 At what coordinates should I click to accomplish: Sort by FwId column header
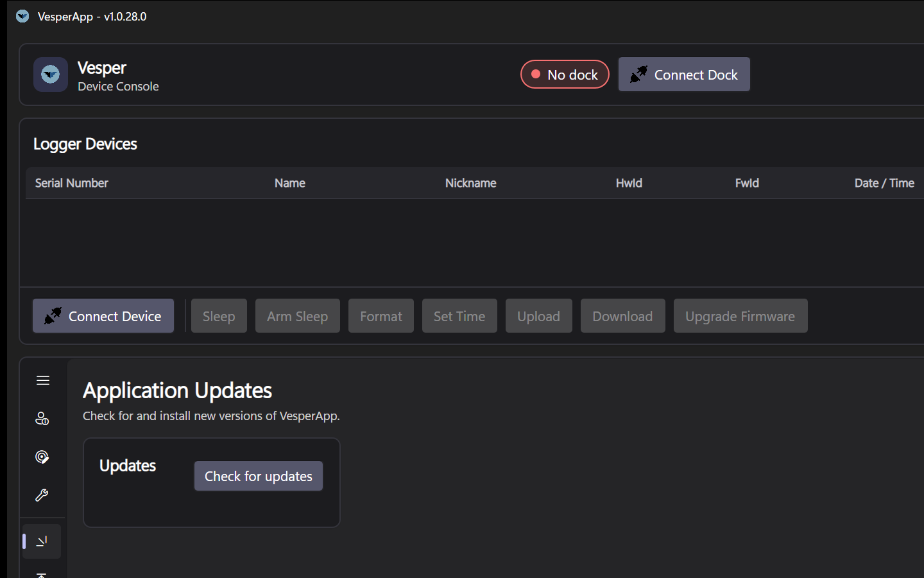[x=747, y=183]
